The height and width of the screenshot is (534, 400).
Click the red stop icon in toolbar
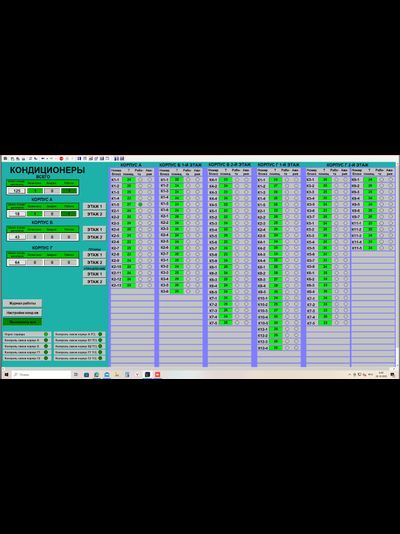(x=61, y=158)
